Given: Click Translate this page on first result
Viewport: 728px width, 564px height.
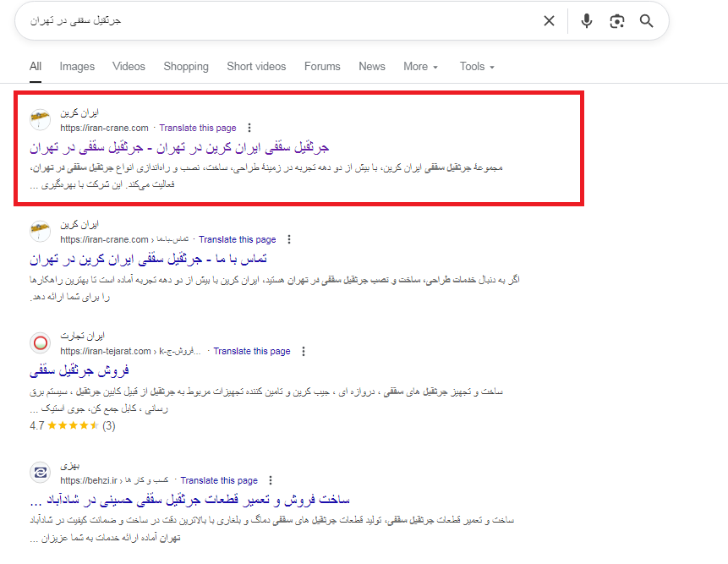Looking at the screenshot, I should pos(197,128).
